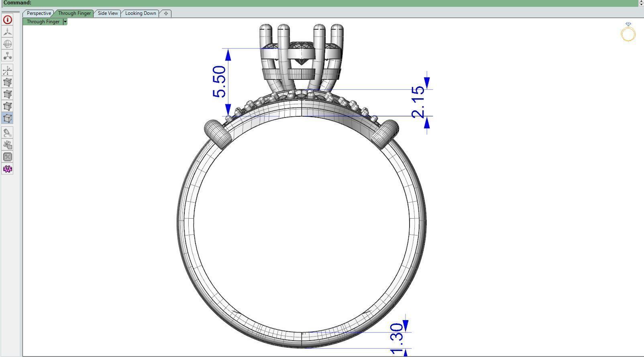This screenshot has width=644, height=357.
Task: Click the Through Finger viewport title label
Action: point(43,22)
